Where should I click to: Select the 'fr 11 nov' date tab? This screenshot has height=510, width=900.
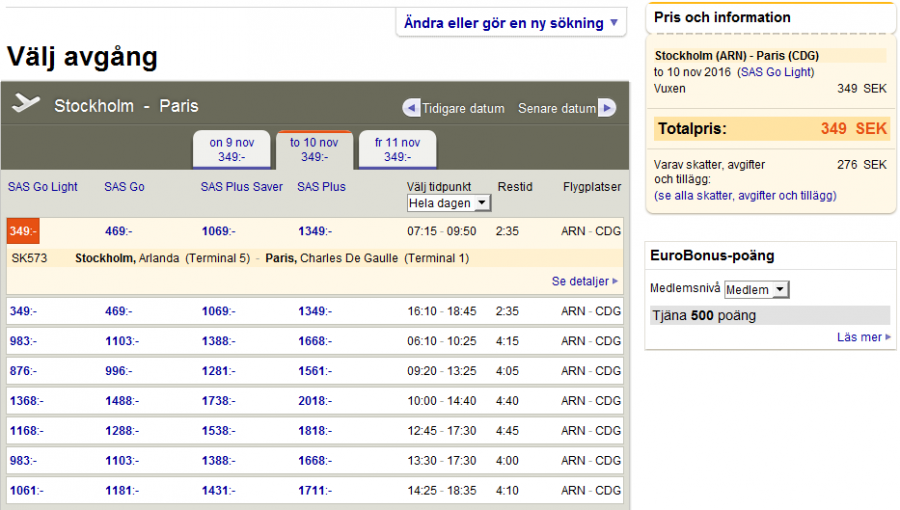[x=398, y=150]
